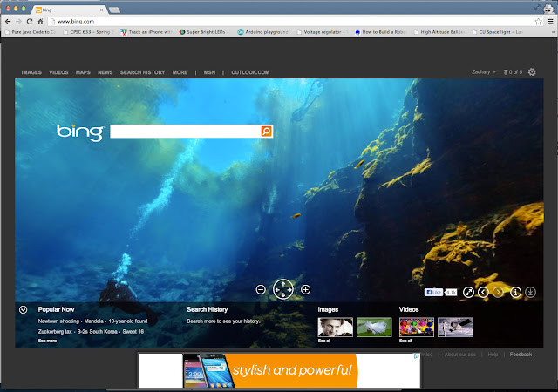Open fullscreen view of background image
This screenshot has height=392, width=558.
tap(468, 293)
